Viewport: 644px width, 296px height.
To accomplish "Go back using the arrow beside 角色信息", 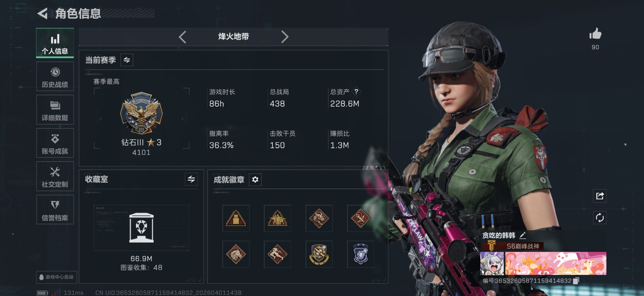I will pyautogui.click(x=42, y=13).
